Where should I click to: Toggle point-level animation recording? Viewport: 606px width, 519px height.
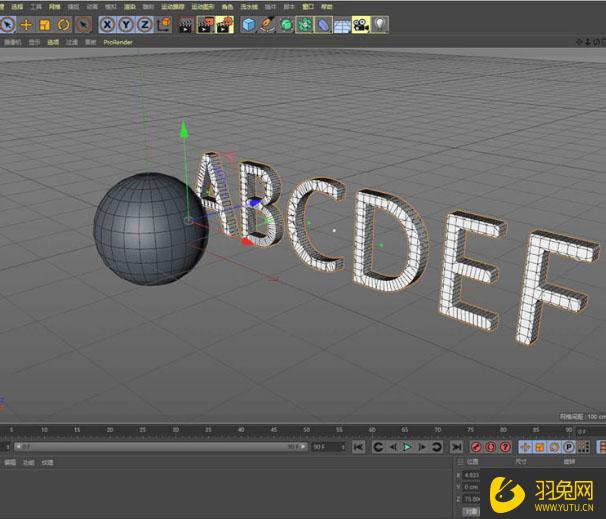583,447
